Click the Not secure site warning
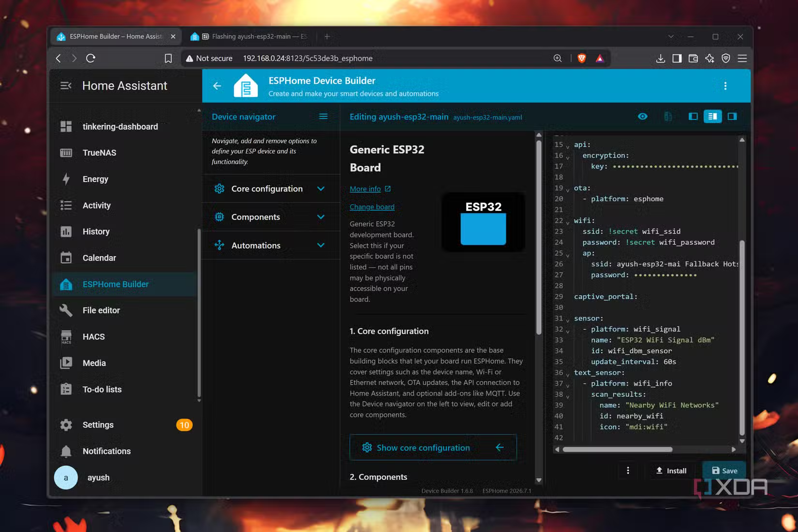The image size is (798, 532). (x=209, y=59)
